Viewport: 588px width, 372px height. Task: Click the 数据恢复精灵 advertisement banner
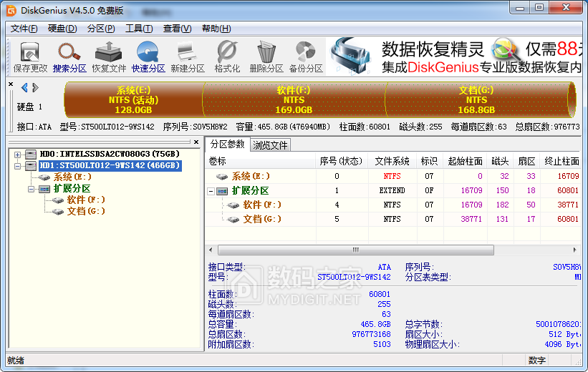click(454, 57)
